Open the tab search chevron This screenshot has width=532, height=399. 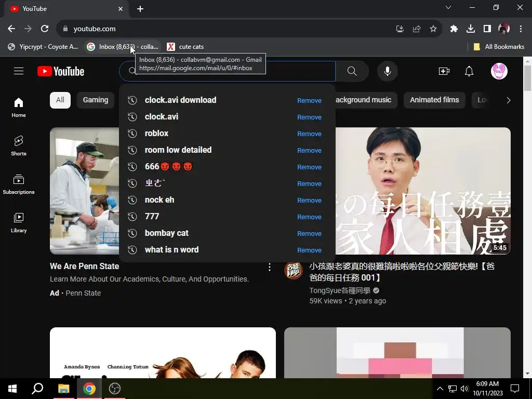point(448,7)
